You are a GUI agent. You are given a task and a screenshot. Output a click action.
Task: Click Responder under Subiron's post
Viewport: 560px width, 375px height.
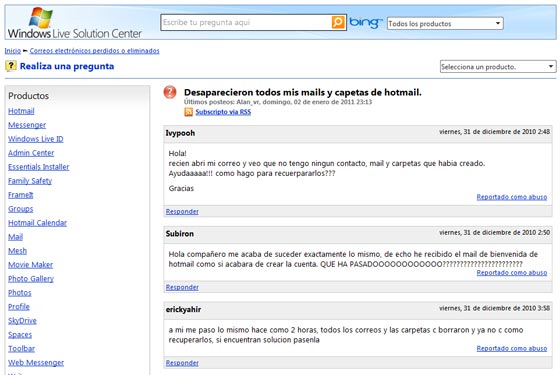182,287
